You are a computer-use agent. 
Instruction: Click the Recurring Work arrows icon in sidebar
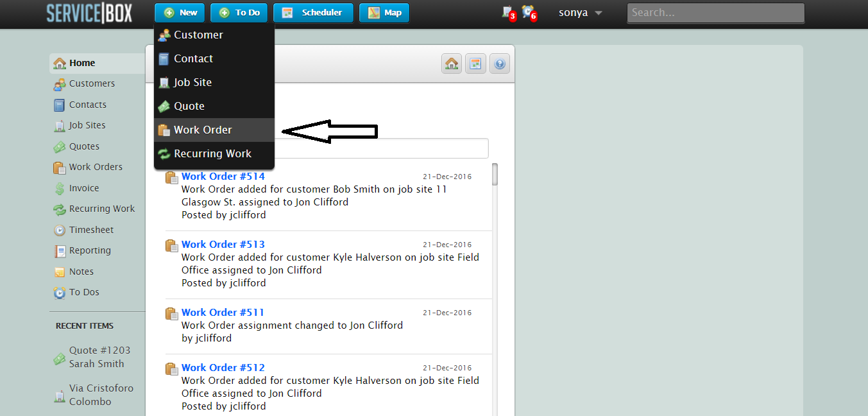pos(60,209)
